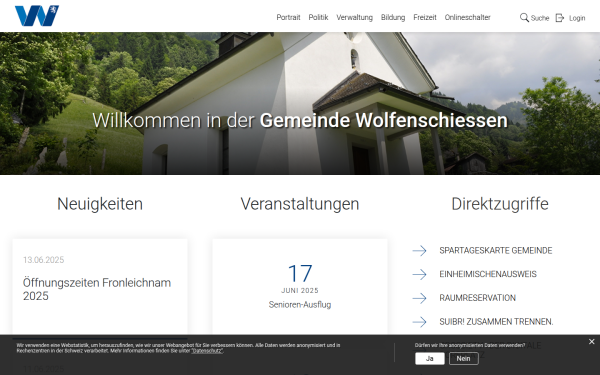Open the Datenschutz link in banner
The height and width of the screenshot is (375, 600).
tap(207, 351)
